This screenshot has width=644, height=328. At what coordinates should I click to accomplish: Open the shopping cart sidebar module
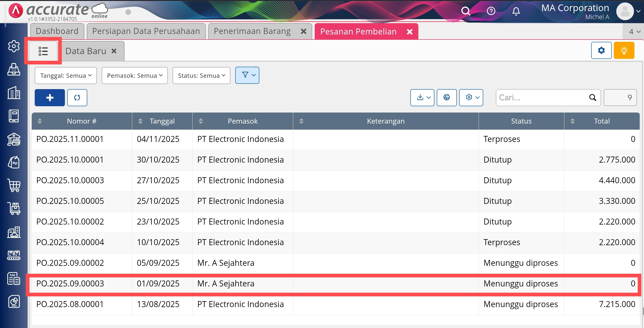coord(14,186)
